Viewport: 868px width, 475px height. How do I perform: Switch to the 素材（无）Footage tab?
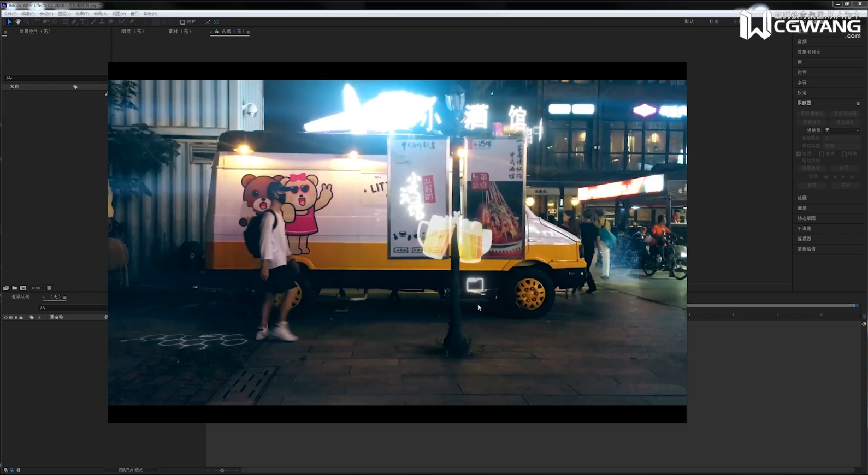(180, 32)
